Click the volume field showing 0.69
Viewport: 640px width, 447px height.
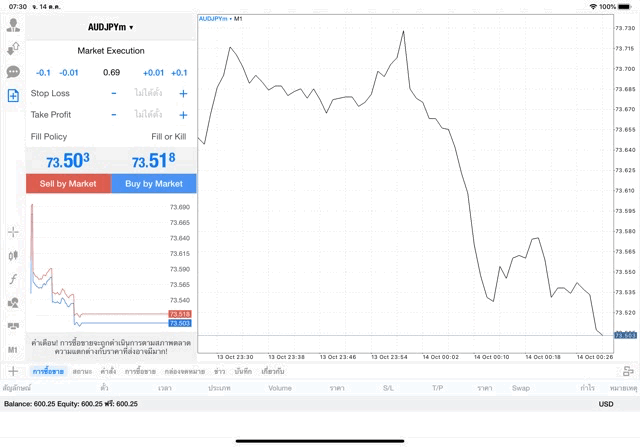click(x=111, y=72)
